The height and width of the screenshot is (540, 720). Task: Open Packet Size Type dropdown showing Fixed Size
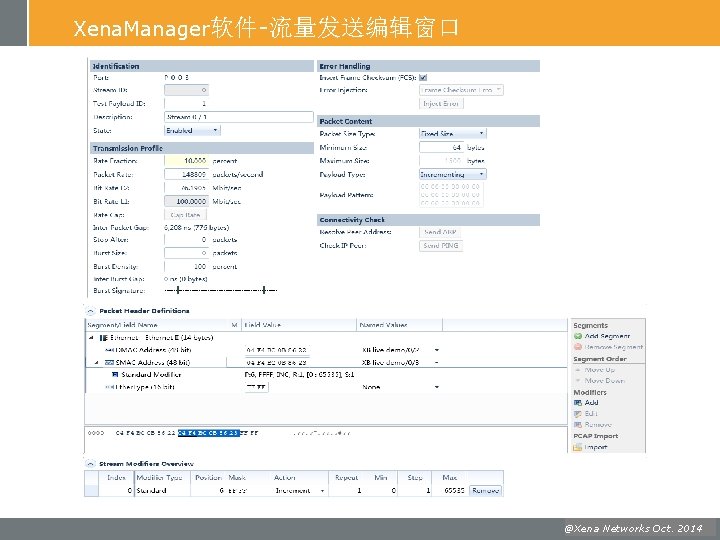(x=452, y=134)
